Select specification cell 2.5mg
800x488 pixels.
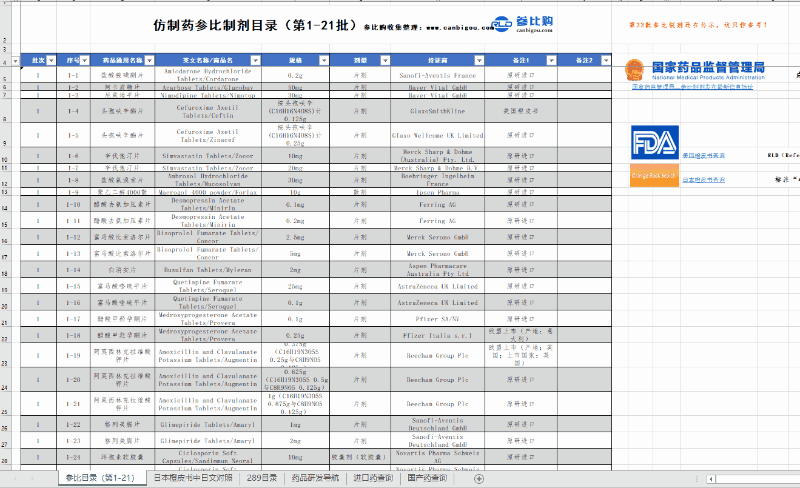[295, 237]
